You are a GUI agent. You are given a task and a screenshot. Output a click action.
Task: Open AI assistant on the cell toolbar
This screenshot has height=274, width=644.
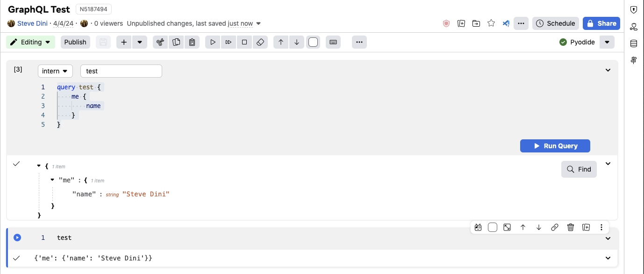(478, 227)
